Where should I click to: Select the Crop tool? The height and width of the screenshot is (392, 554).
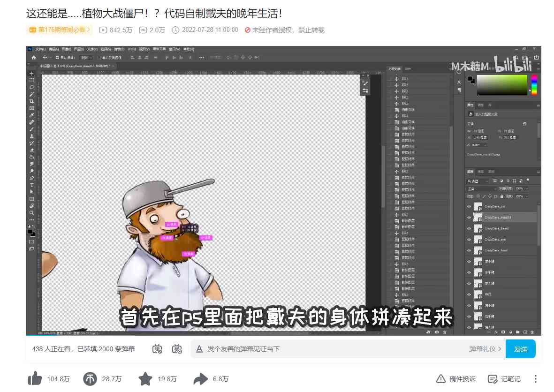tap(31, 101)
